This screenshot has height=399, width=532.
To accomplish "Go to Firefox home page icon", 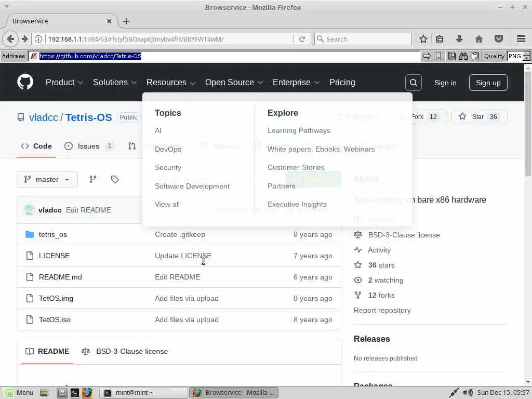I will pyautogui.click(x=478, y=39).
